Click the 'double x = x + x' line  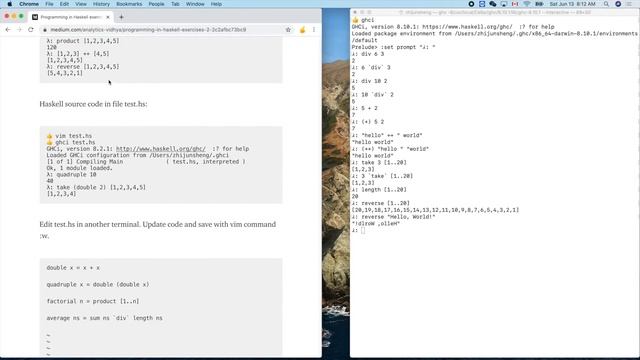(x=73, y=268)
